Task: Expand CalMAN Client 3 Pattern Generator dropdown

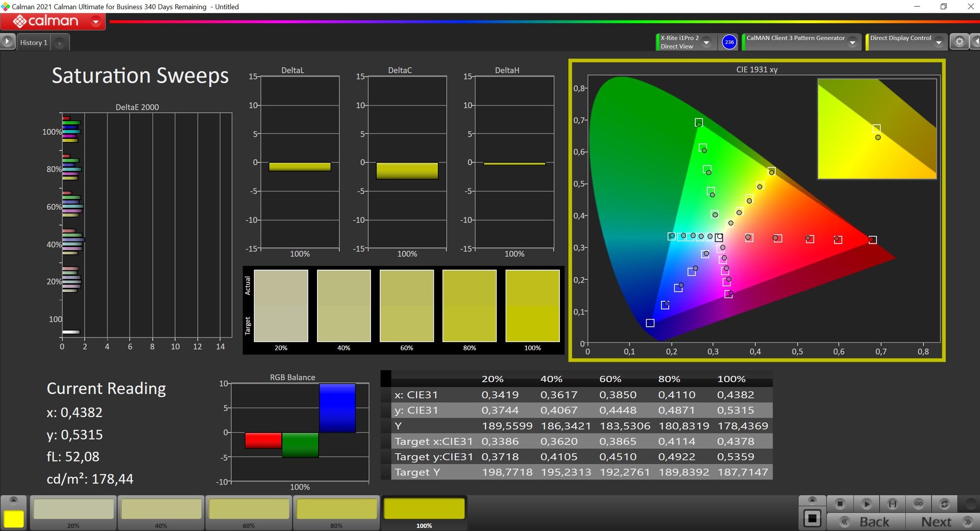Action: pyautogui.click(x=852, y=42)
